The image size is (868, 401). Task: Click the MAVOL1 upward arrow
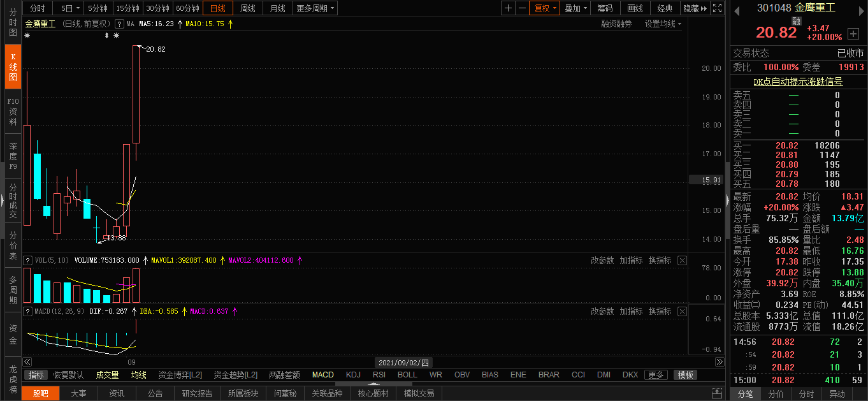(x=222, y=260)
